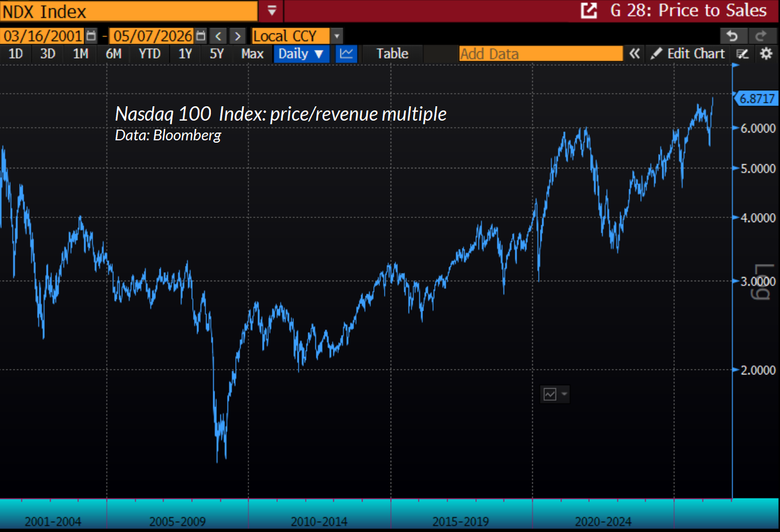
Task: Select the 1D range tab
Action: 16,54
